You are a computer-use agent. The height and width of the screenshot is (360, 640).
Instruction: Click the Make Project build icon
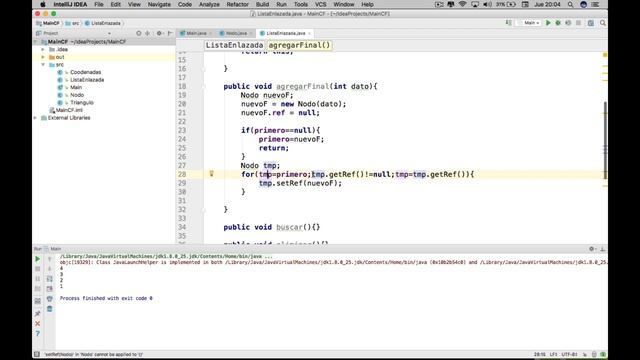click(x=509, y=23)
